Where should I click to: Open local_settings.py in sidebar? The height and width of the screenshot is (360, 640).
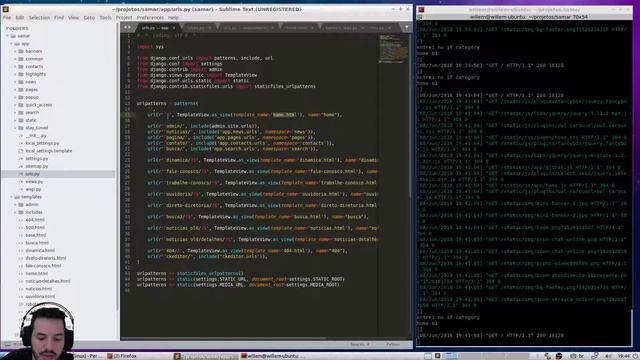click(x=42, y=143)
